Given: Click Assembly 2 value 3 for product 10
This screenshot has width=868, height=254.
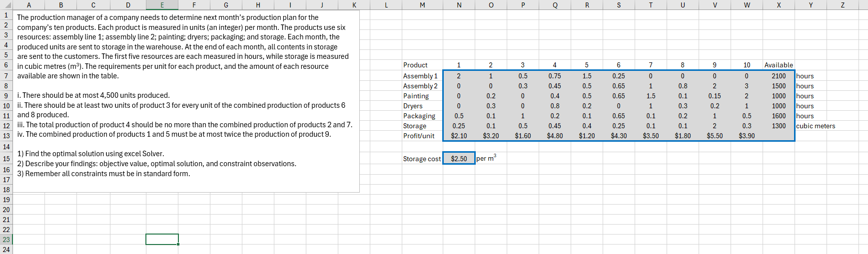Looking at the screenshot, I should tap(747, 86).
